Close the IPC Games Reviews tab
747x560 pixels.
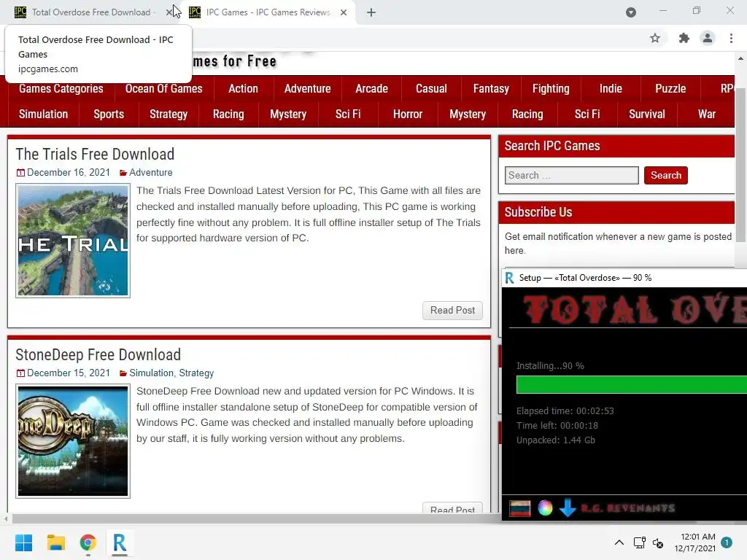[344, 12]
